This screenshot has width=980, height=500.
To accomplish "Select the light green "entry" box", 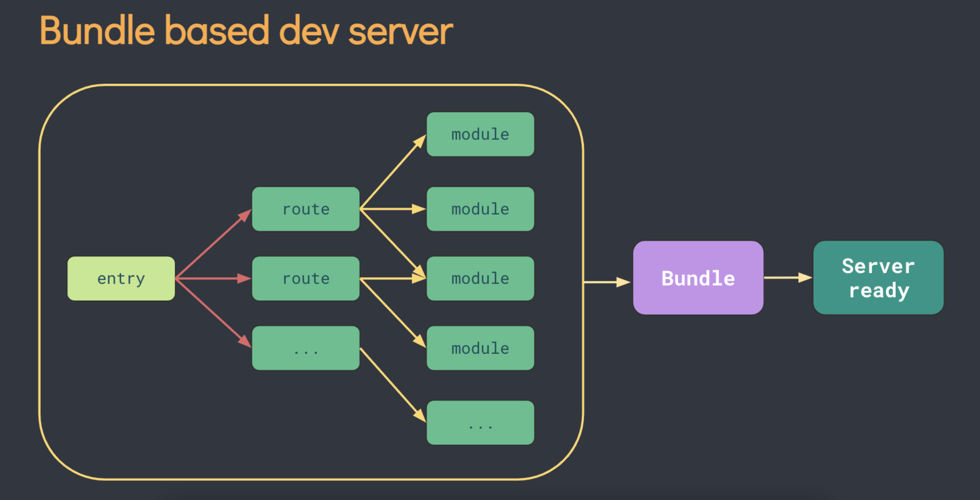I will (x=121, y=278).
